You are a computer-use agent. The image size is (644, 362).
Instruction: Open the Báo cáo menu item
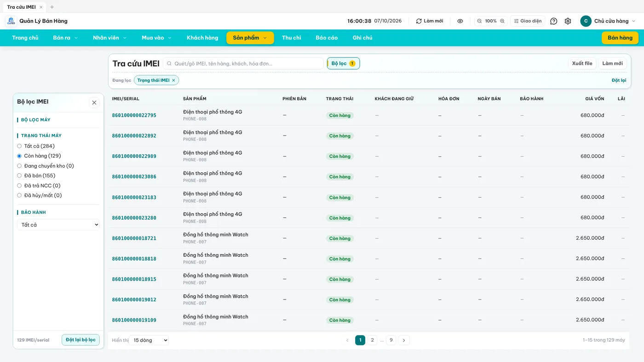click(327, 38)
